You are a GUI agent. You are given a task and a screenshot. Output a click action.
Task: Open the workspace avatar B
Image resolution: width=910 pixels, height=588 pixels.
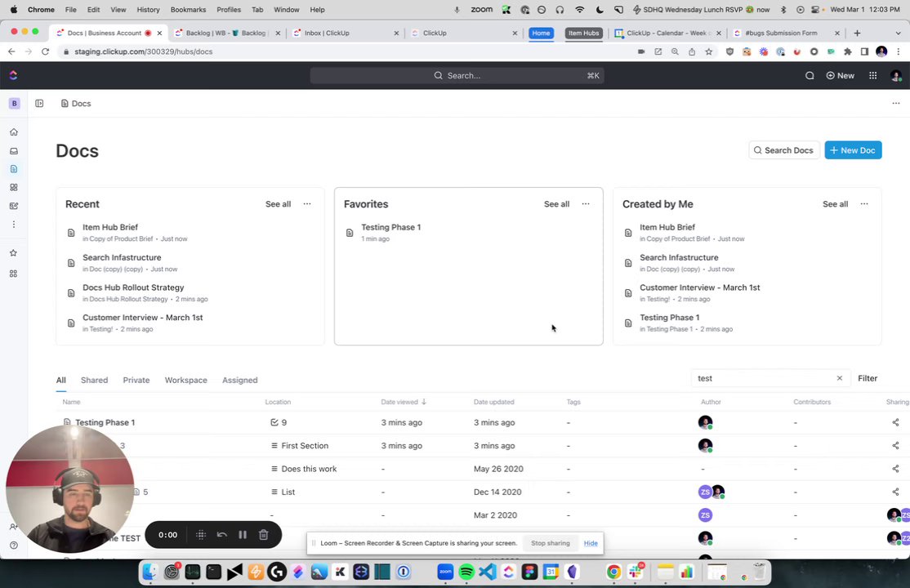click(15, 104)
